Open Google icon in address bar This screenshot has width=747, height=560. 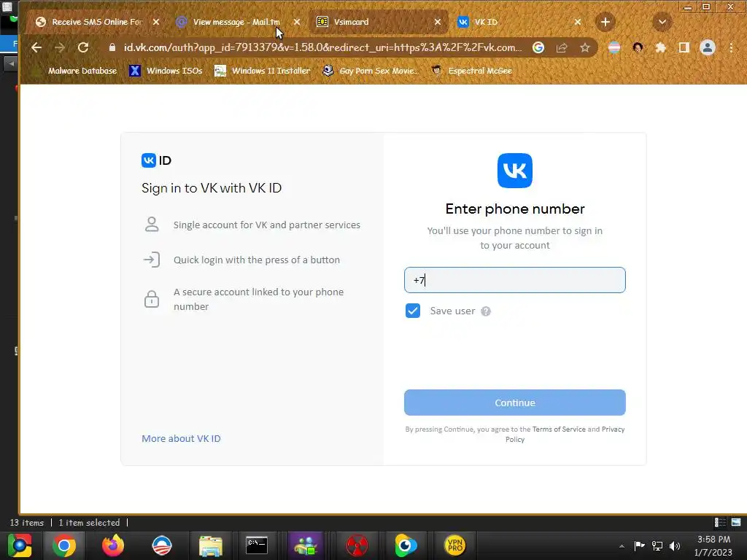(x=538, y=47)
